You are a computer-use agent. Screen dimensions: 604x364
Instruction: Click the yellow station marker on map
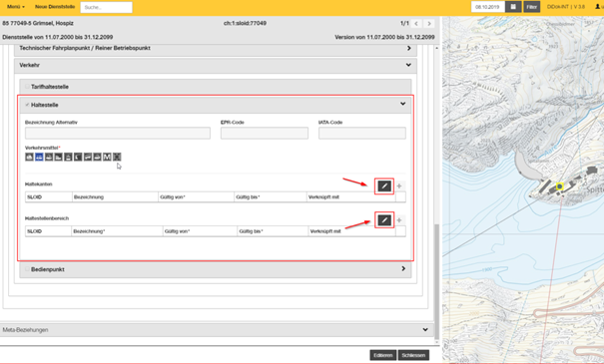point(560,186)
